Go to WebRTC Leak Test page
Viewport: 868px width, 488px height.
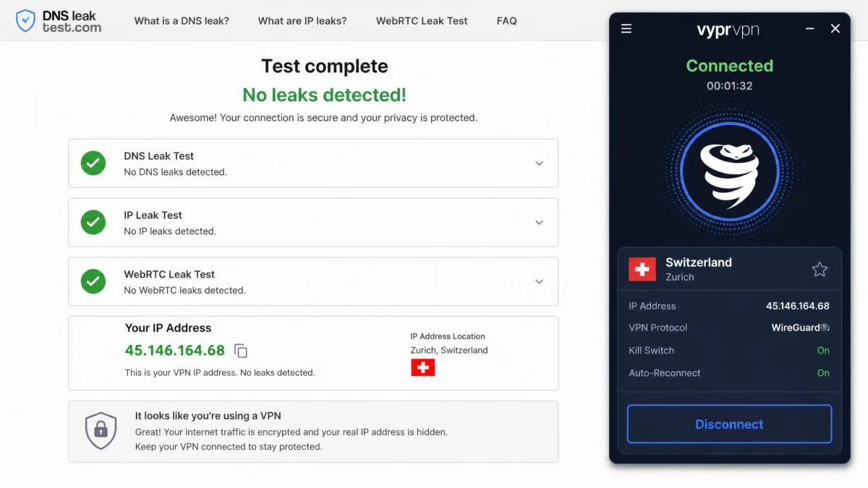(x=422, y=21)
